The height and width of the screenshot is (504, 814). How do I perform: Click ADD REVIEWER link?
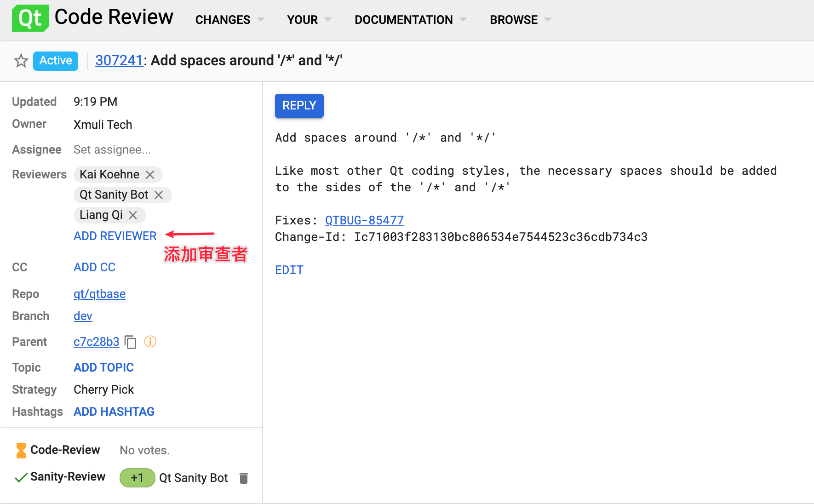[x=115, y=236]
